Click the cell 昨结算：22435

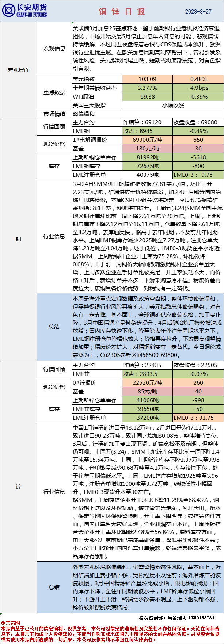tap(147, 365)
